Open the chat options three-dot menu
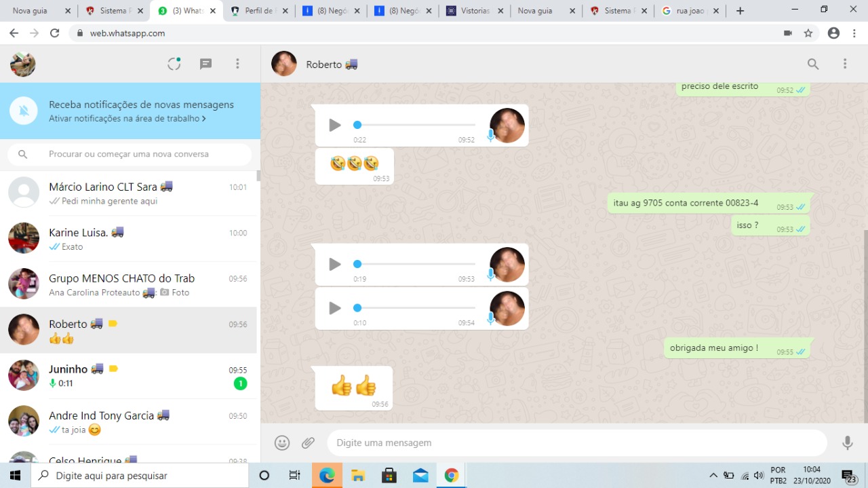The width and height of the screenshot is (868, 488). [x=845, y=64]
